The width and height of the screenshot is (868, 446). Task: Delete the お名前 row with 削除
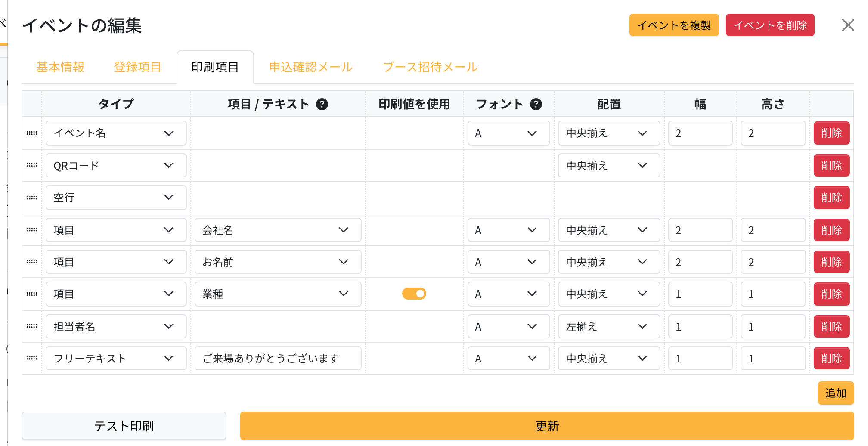click(831, 262)
